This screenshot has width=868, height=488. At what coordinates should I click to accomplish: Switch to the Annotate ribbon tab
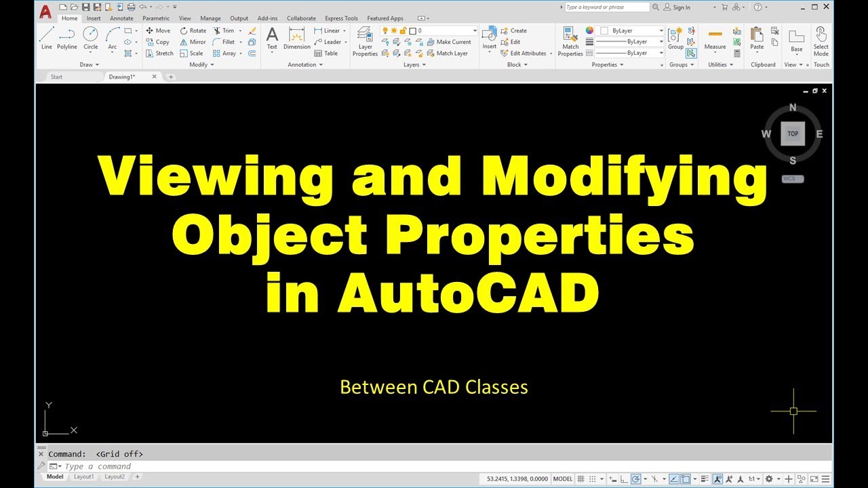122,18
